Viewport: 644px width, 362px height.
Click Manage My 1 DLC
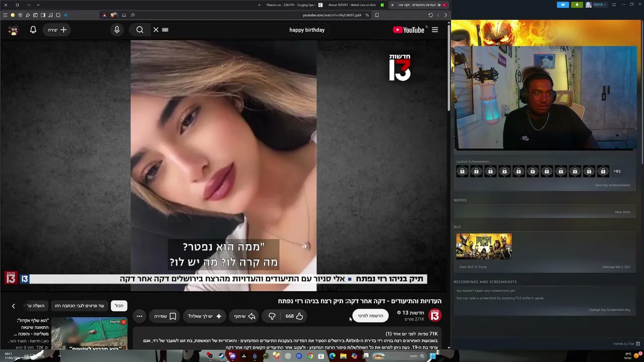point(616,267)
